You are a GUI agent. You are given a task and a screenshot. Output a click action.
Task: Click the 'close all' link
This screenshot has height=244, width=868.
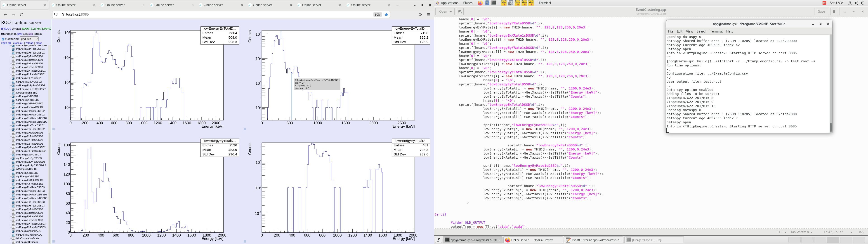18,43
